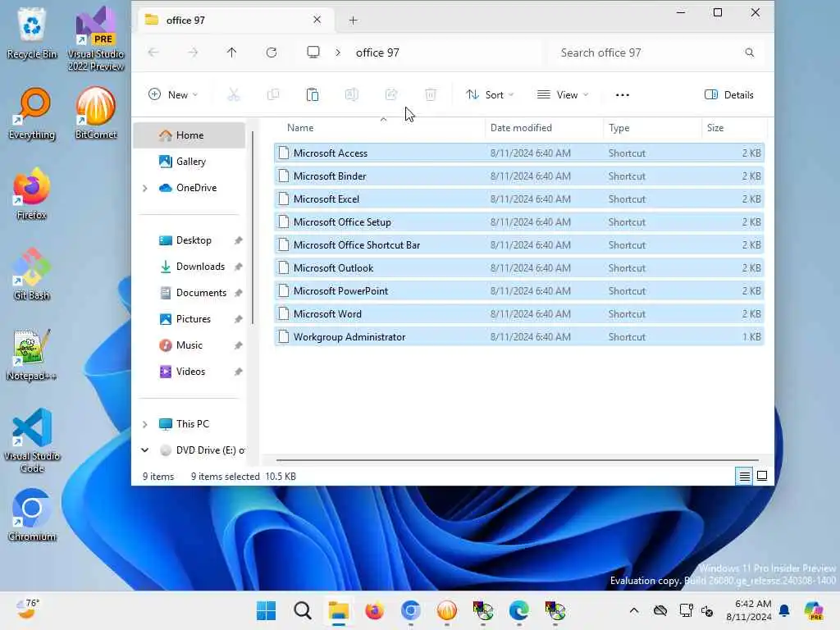Viewport: 840px width, 630px height.
Task: Go up one folder level
Action: pyautogui.click(x=231, y=52)
